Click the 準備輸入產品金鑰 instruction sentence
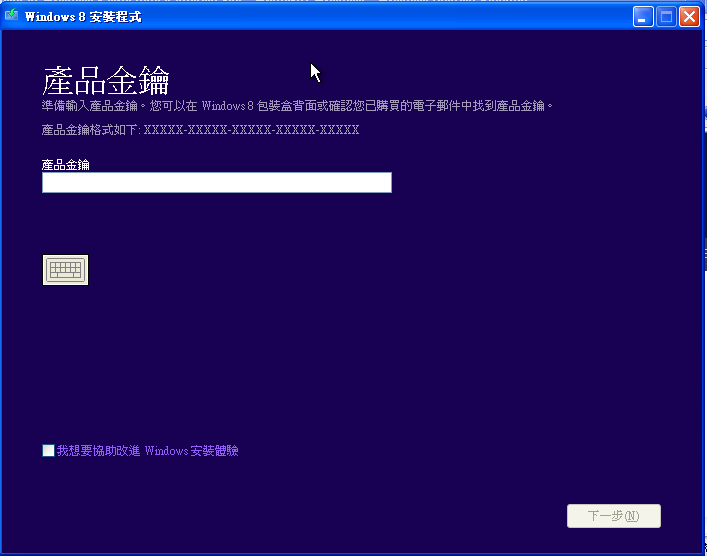The image size is (707, 556). (x=297, y=106)
